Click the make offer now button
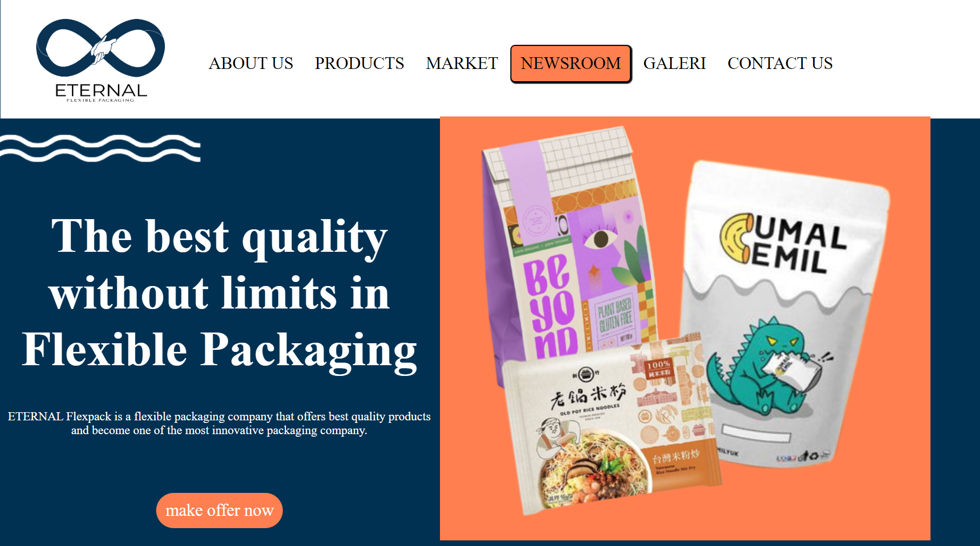The height and width of the screenshot is (546, 980). click(x=219, y=510)
